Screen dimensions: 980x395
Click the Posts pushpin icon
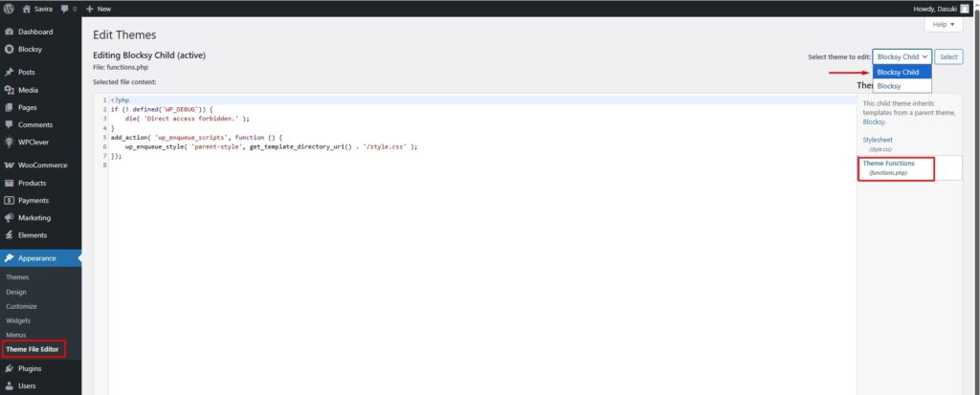[x=9, y=73]
